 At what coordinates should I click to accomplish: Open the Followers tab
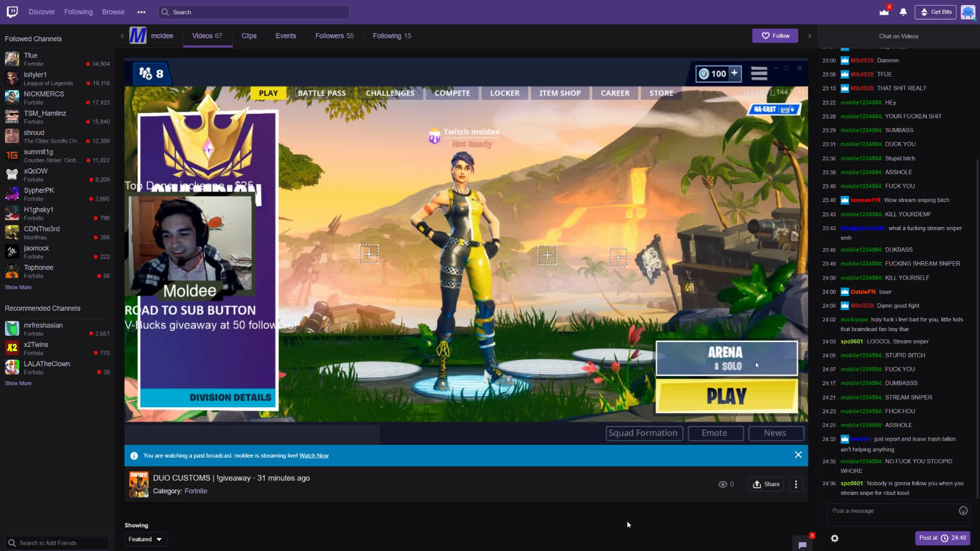click(x=334, y=35)
